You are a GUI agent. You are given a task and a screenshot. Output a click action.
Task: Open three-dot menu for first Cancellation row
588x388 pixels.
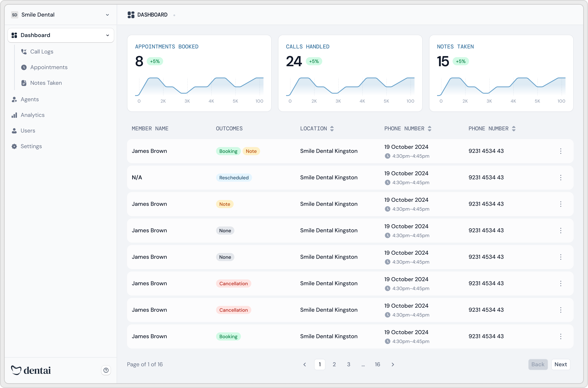[561, 284]
